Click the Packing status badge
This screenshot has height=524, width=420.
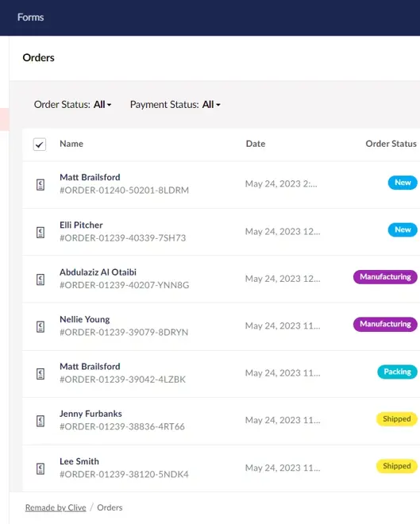[397, 372]
